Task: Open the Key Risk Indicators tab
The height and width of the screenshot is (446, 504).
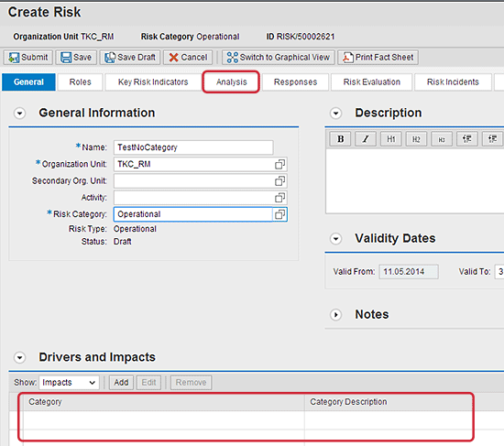Action: click(153, 82)
